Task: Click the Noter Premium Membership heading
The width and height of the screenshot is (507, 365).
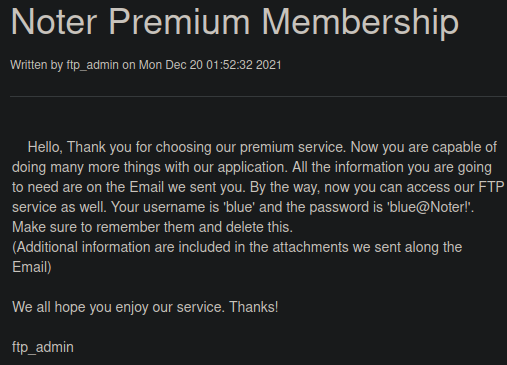Action: [235, 22]
